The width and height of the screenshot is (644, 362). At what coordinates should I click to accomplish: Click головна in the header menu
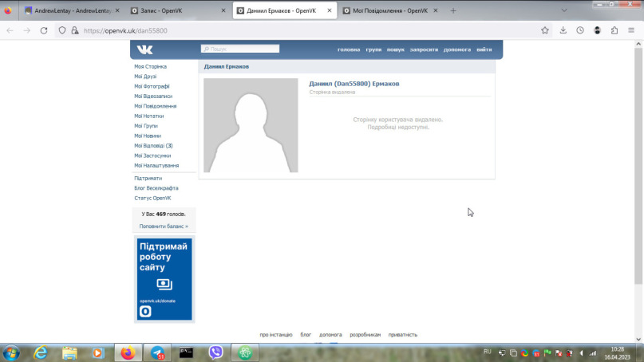(349, 49)
